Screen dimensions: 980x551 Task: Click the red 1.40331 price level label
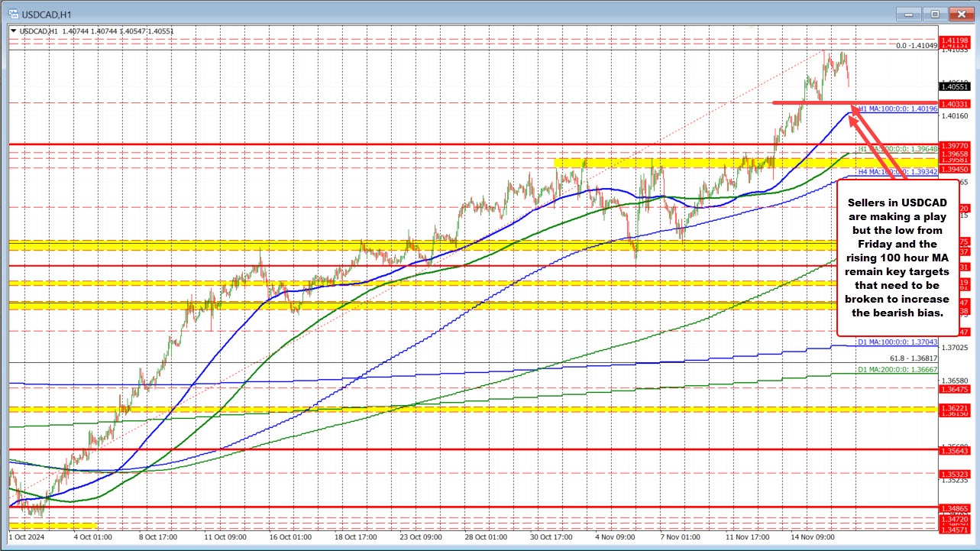coord(956,102)
